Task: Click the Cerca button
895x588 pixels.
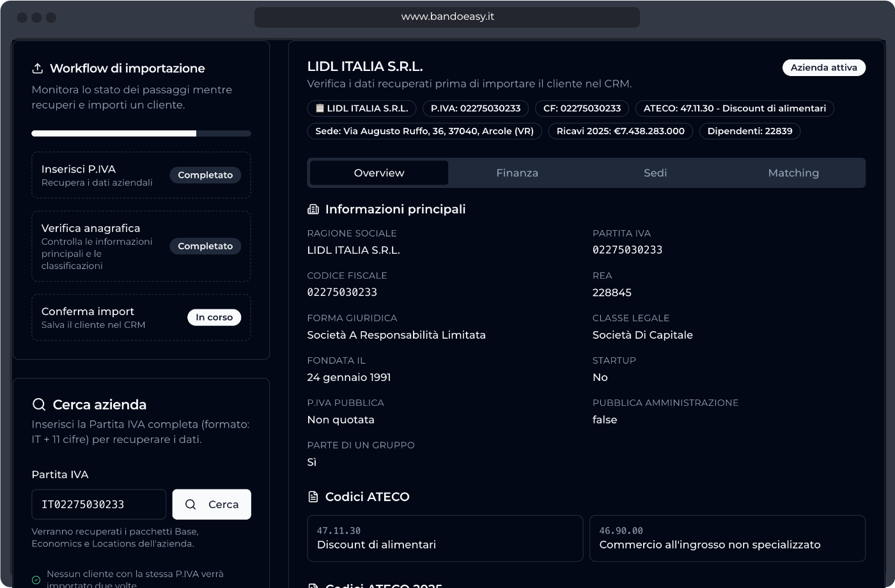Action: [x=212, y=504]
